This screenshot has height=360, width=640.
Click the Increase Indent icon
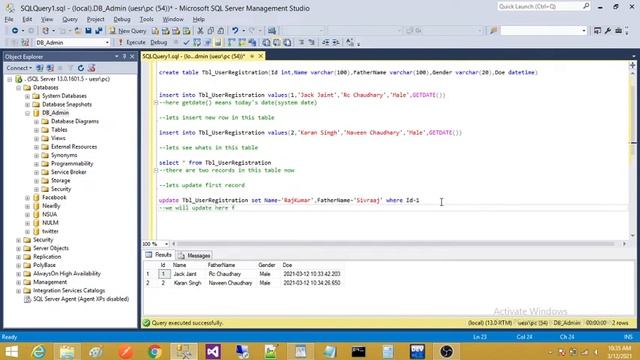click(x=336, y=42)
